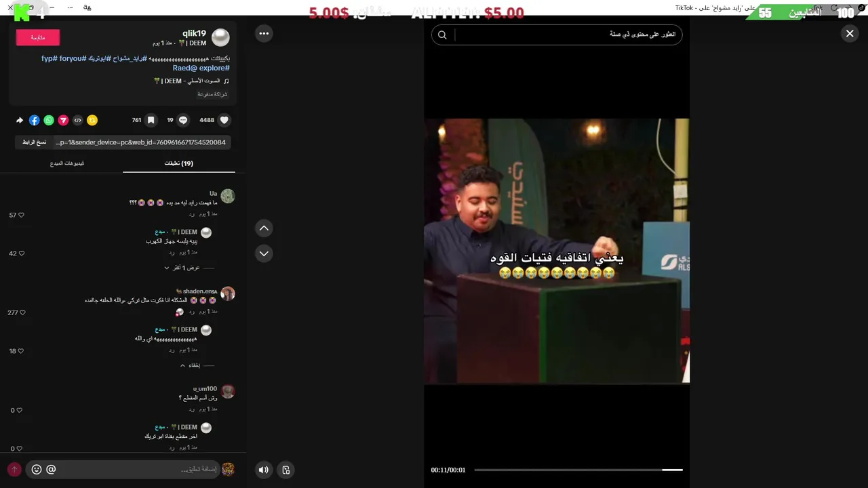868x488 pixels.
Task: Open shaden.ensa's avatar
Action: point(228,293)
